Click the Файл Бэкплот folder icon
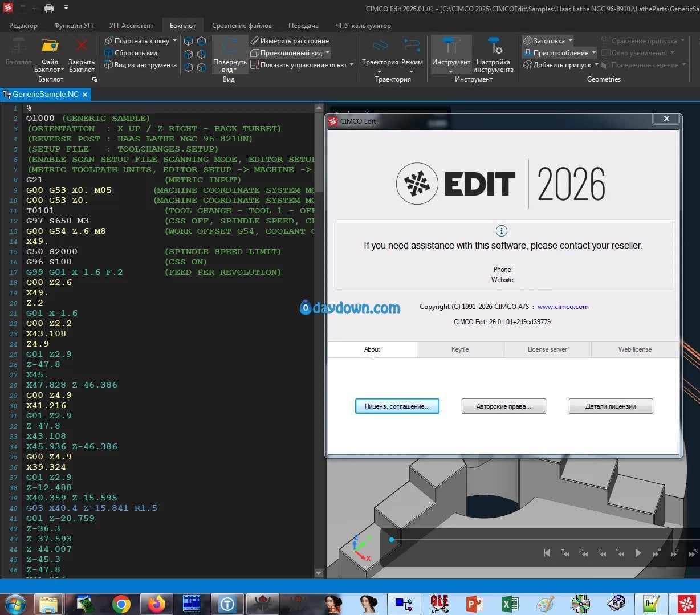The image size is (700, 615). tap(50, 47)
